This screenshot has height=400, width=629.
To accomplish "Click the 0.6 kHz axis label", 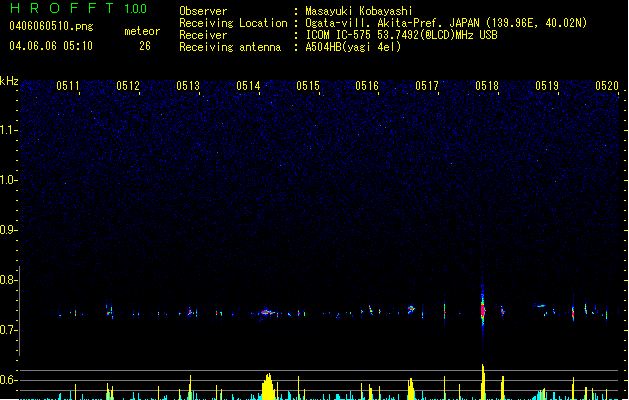I will click(8, 380).
